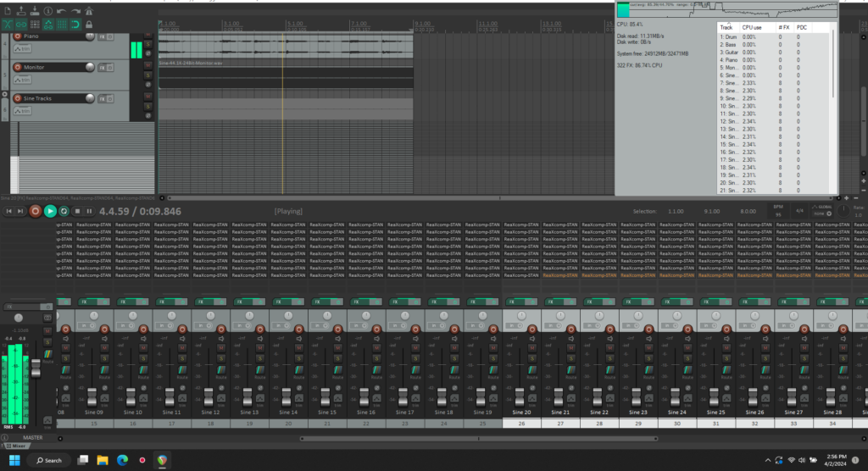Click the BPM tempo field
The width and height of the screenshot is (868, 471).
pyautogui.click(x=778, y=211)
